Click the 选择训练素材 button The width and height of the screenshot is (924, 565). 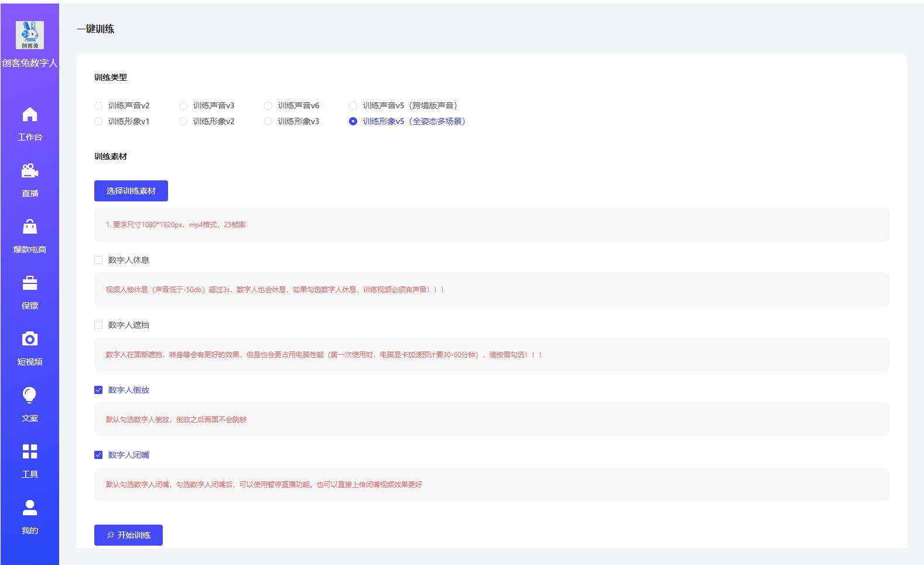click(x=131, y=191)
